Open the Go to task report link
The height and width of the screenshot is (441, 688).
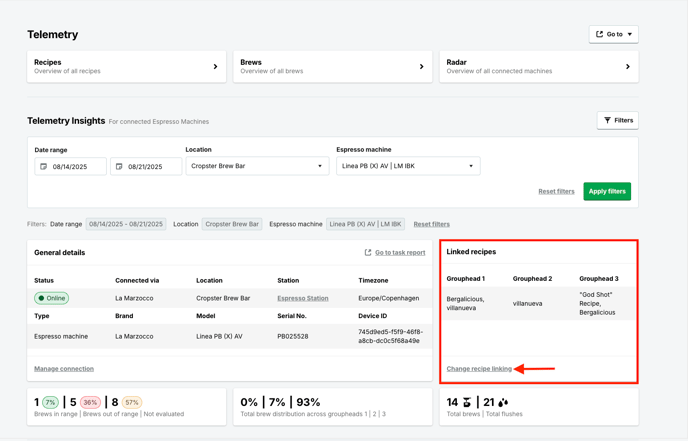(400, 253)
